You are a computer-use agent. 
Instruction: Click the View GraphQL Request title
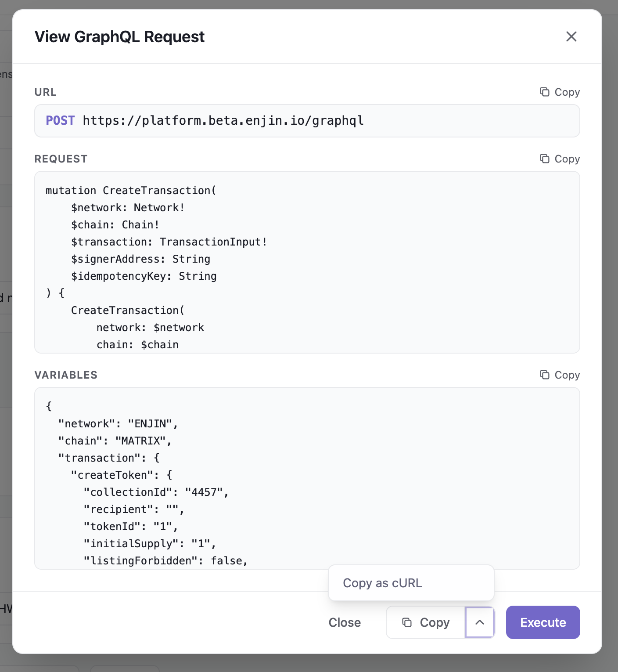coord(119,37)
